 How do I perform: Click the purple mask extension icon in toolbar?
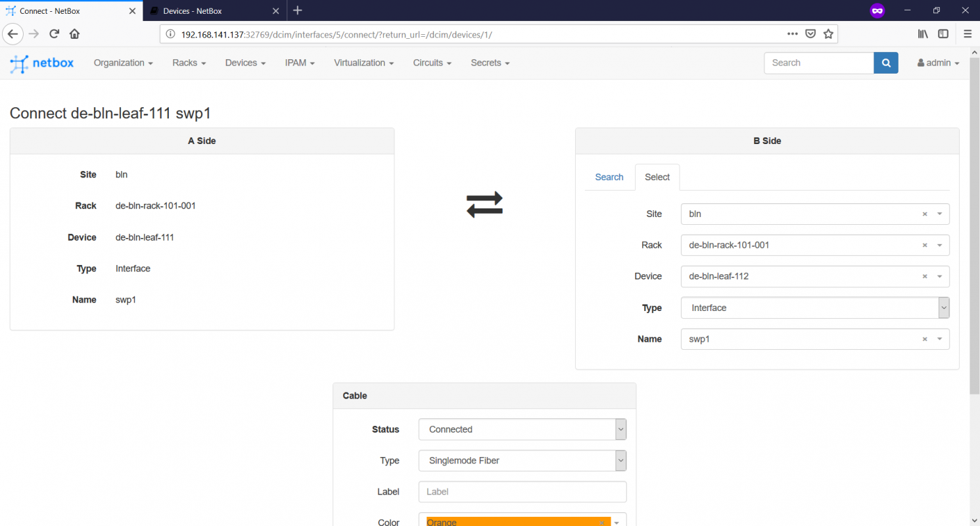pyautogui.click(x=877, y=11)
